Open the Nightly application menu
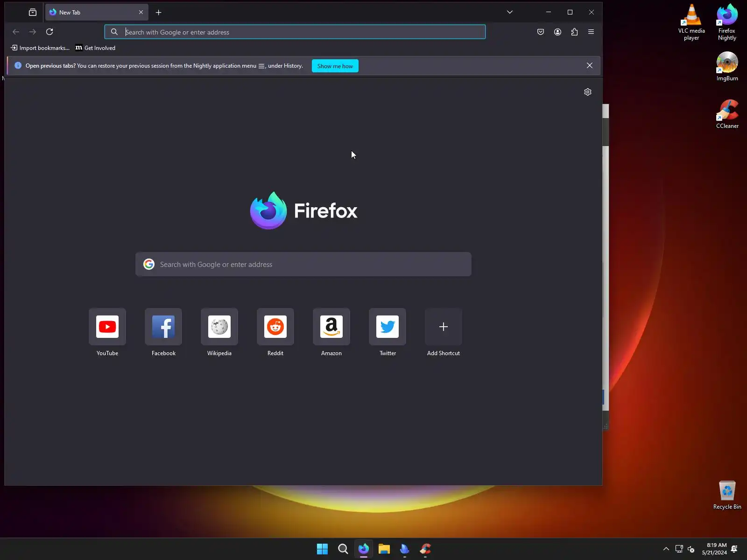The width and height of the screenshot is (747, 560). [591, 32]
